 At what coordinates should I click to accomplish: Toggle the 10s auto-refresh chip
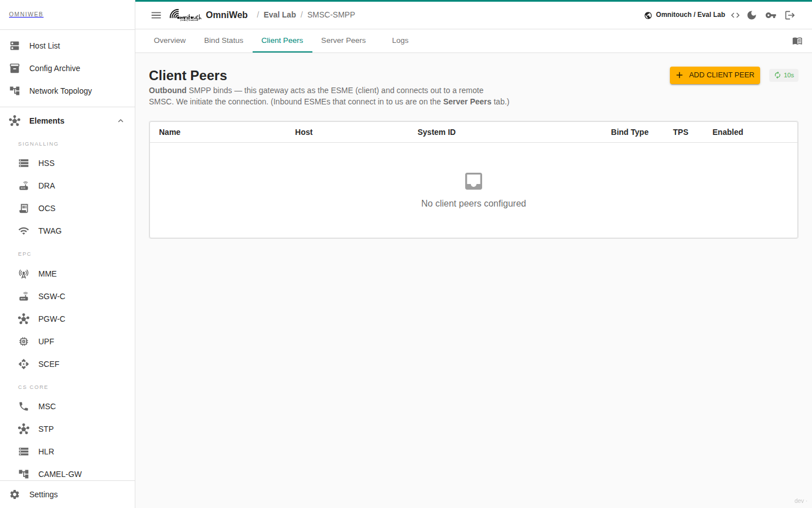point(784,75)
